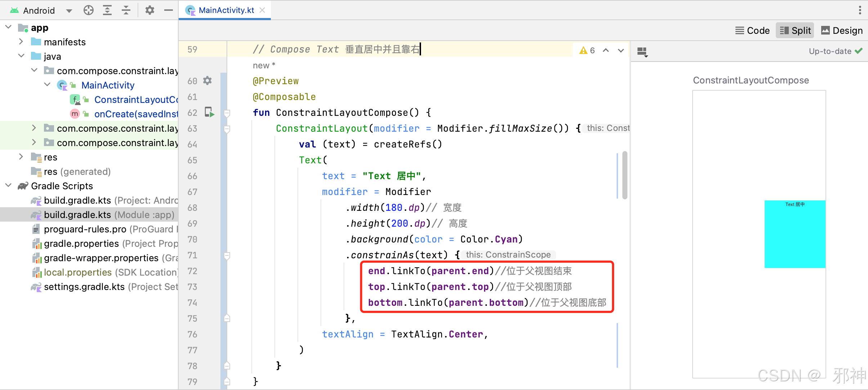The height and width of the screenshot is (390, 868).
Task: Click the Kotlin file icon on MainActivity.kt tab
Action: click(x=190, y=10)
